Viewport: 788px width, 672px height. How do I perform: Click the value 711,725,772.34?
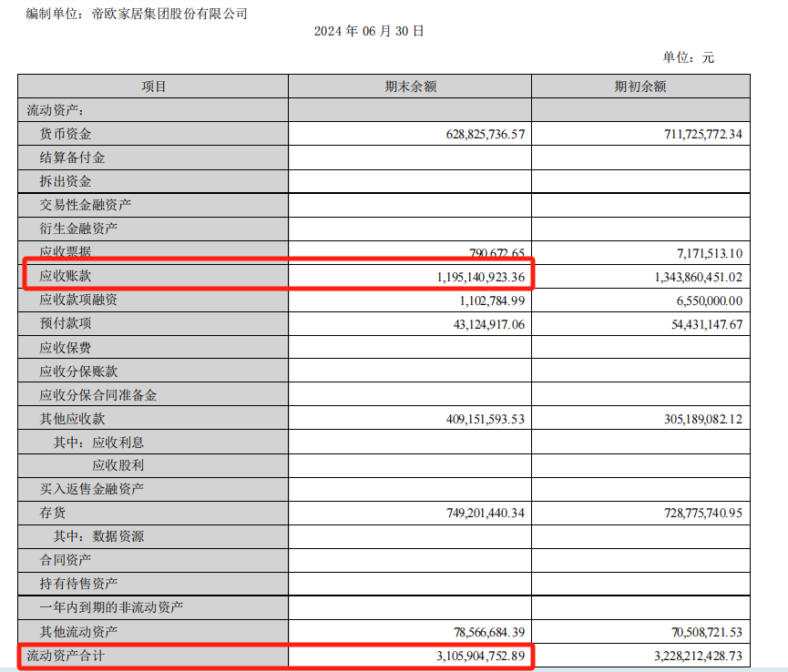(703, 134)
